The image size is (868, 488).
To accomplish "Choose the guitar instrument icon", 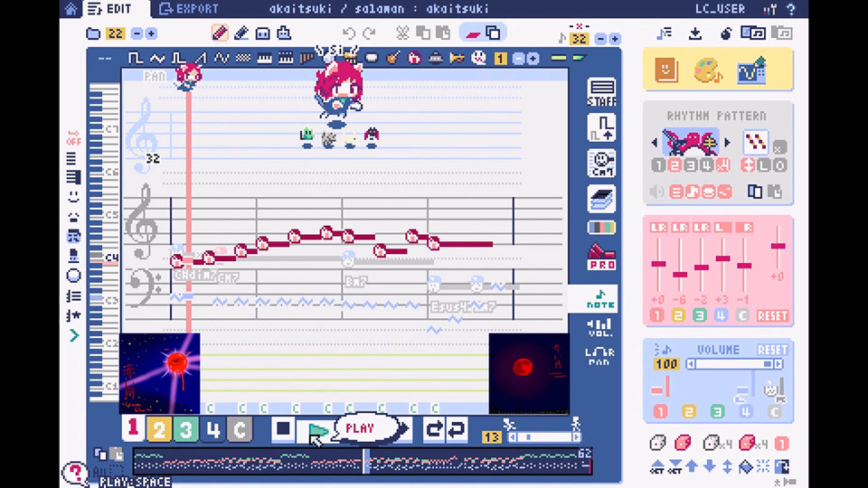I will [393, 58].
